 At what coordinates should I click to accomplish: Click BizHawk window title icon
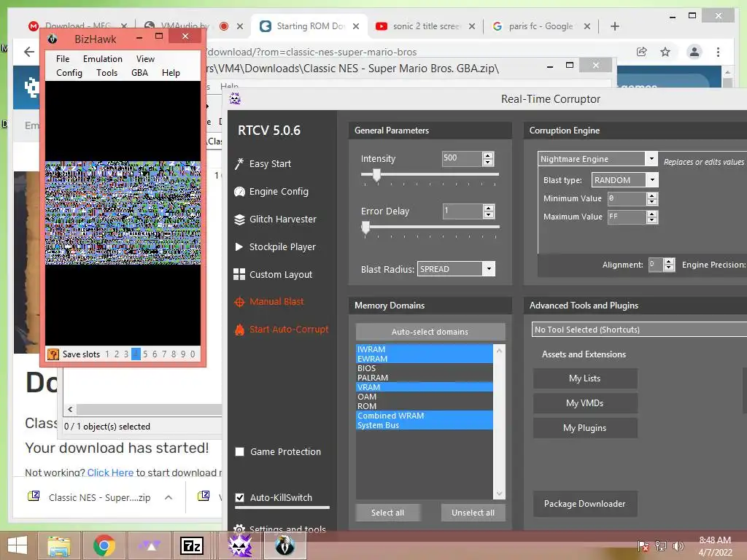click(x=53, y=39)
